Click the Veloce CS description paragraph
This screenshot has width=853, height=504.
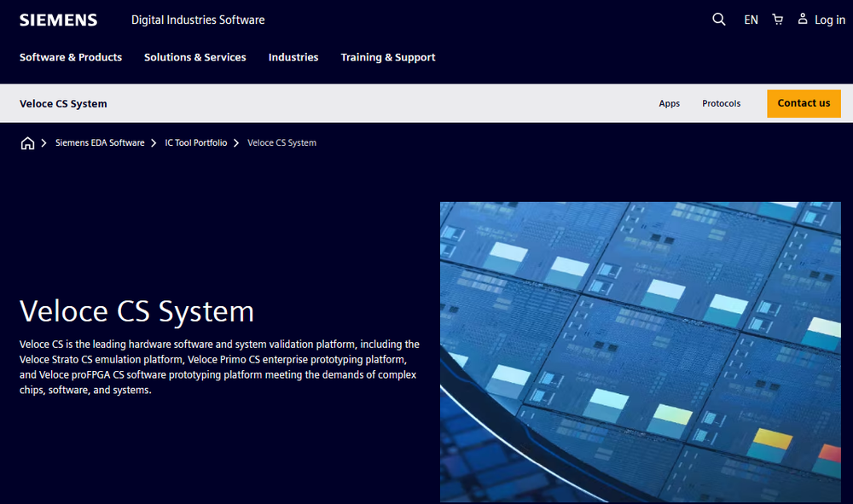click(x=220, y=367)
